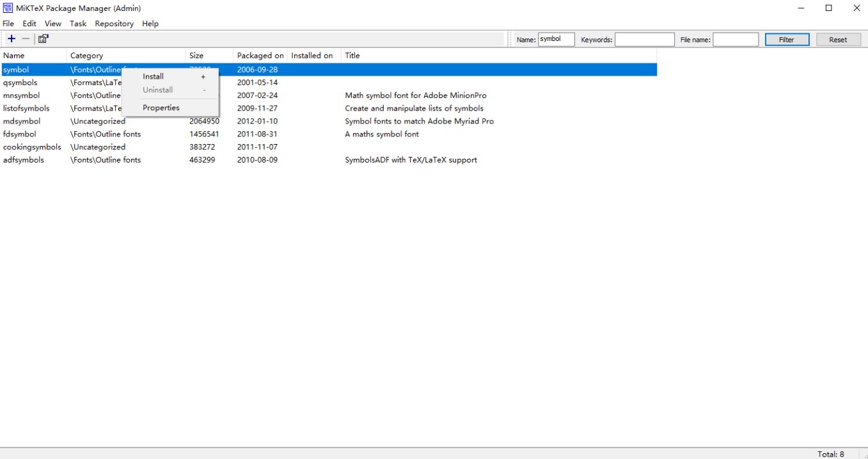Viewport: 868px width, 459px height.
Task: Open the Repository menu
Action: (x=114, y=24)
